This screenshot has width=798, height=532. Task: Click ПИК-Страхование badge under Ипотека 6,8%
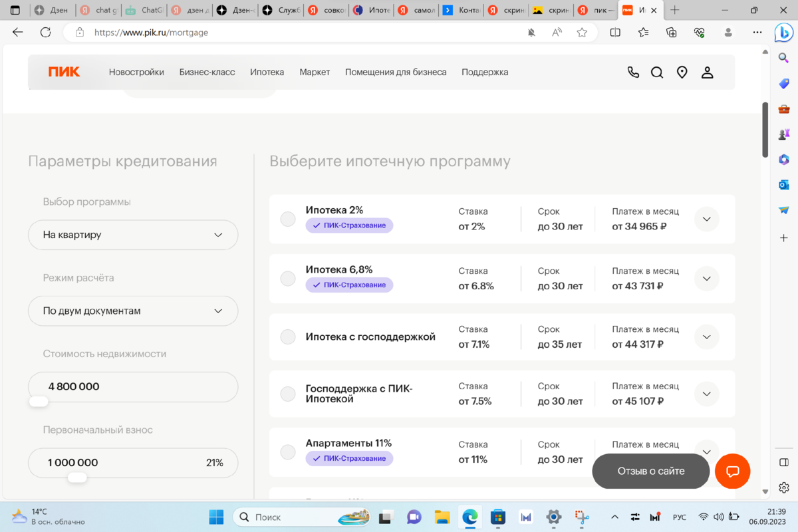pyautogui.click(x=350, y=285)
